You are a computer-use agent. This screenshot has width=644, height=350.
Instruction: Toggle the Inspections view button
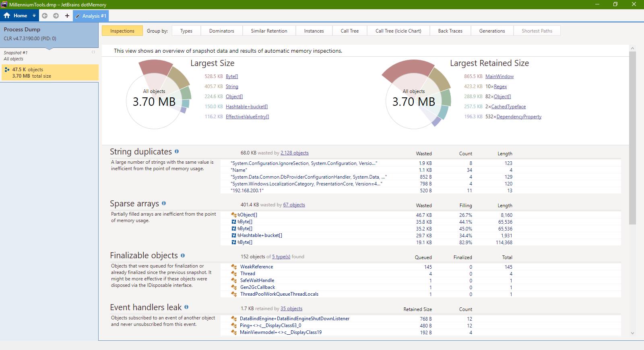[122, 31]
